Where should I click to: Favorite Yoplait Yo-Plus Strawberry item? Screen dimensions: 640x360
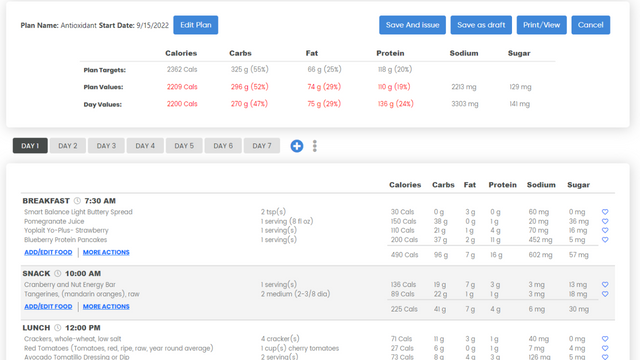click(x=605, y=230)
